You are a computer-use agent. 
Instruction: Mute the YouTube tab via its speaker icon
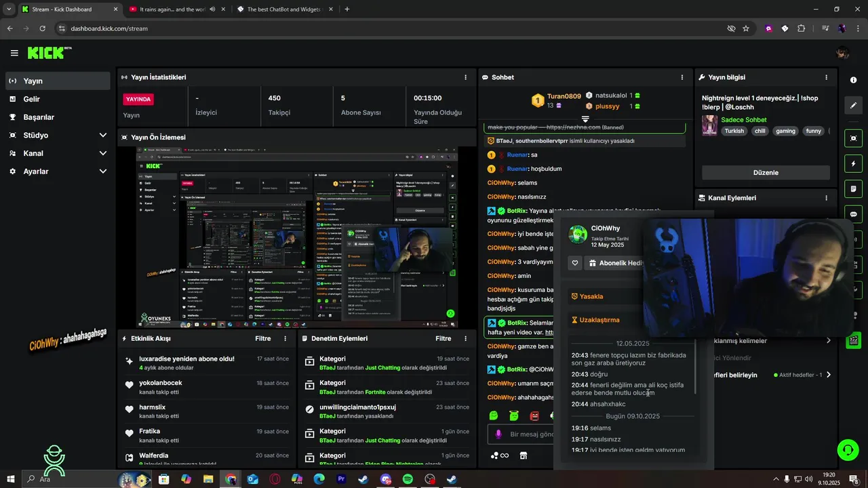[x=213, y=9]
